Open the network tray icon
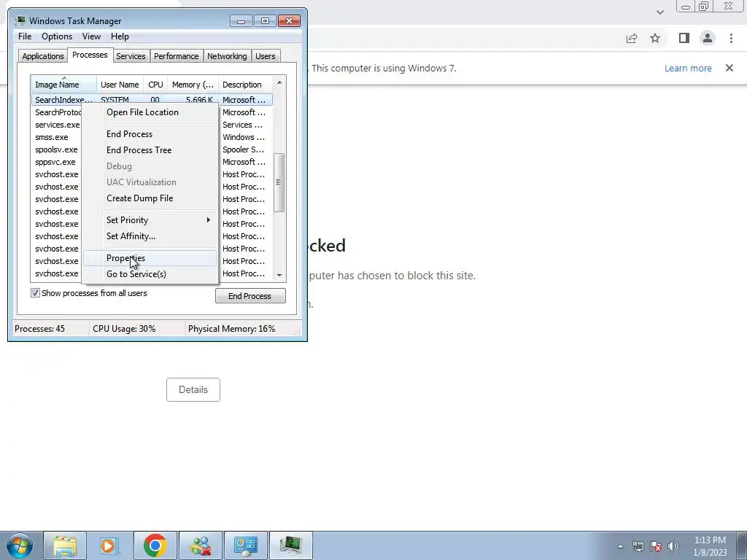 [x=638, y=546]
